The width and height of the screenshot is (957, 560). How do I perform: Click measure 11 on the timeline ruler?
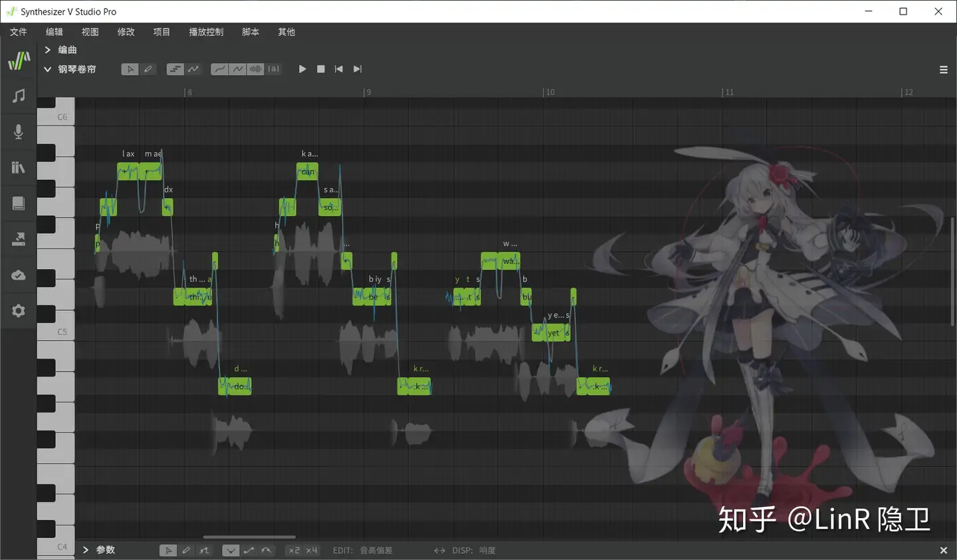[729, 92]
